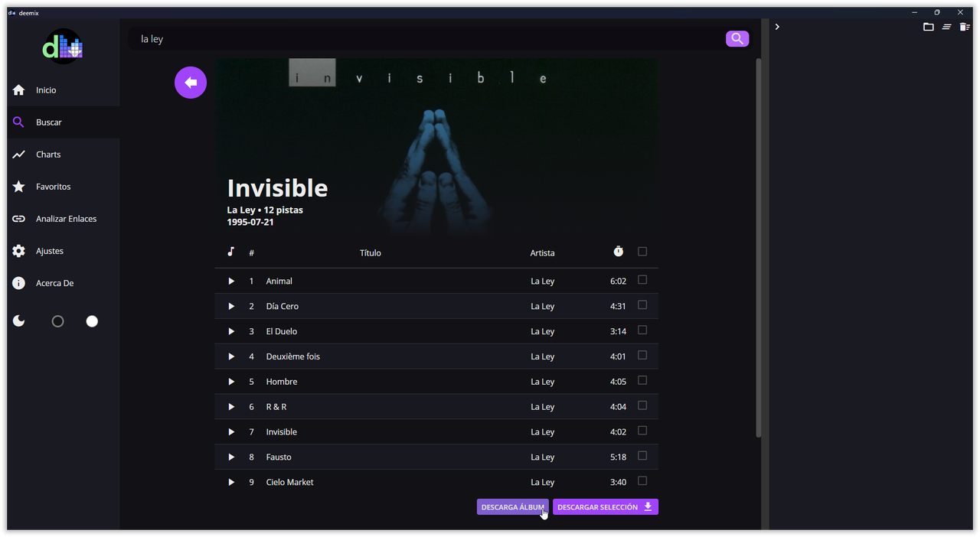Image resolution: width=980 pixels, height=537 pixels.
Task: Play preview of El Duelo
Action: click(x=231, y=331)
